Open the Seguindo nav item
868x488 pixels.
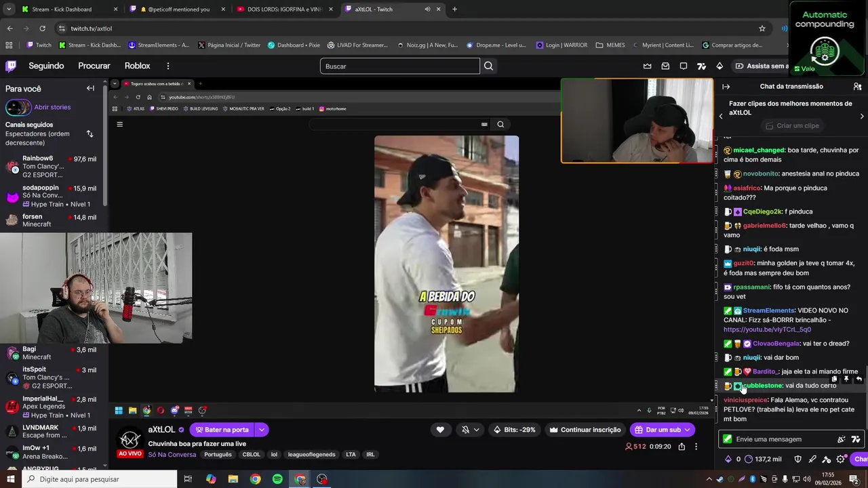point(46,66)
